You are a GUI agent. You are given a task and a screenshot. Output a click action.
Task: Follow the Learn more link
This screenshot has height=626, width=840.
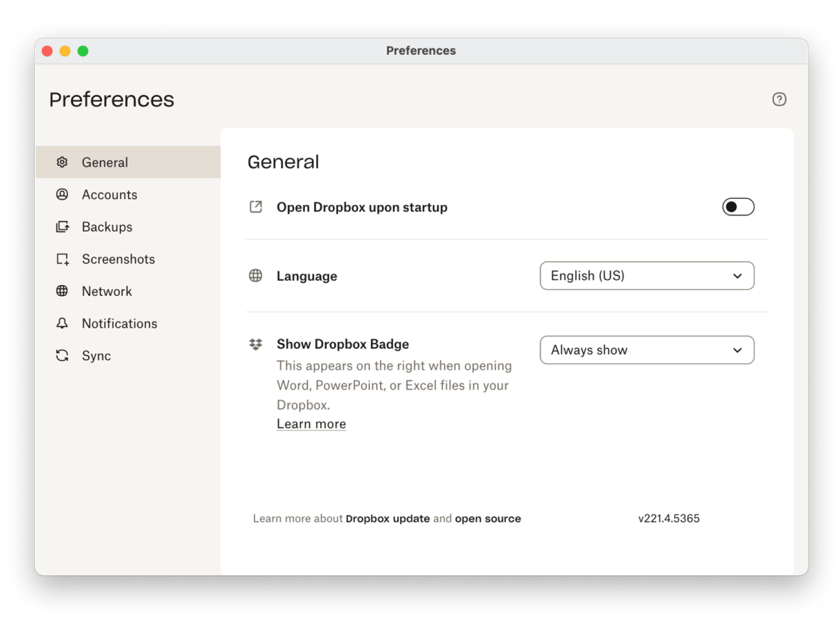pyautogui.click(x=311, y=424)
